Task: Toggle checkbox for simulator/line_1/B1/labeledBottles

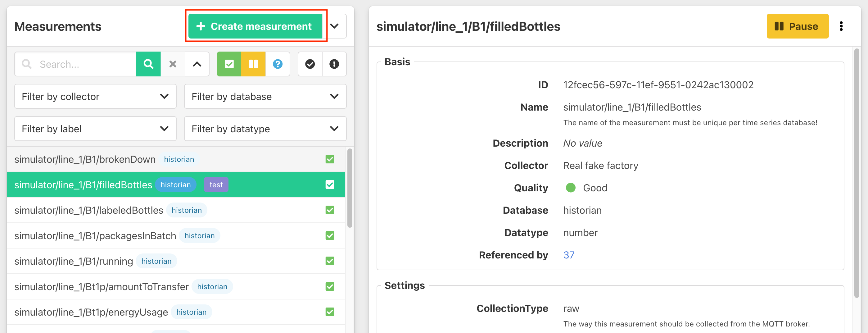Action: 330,210
